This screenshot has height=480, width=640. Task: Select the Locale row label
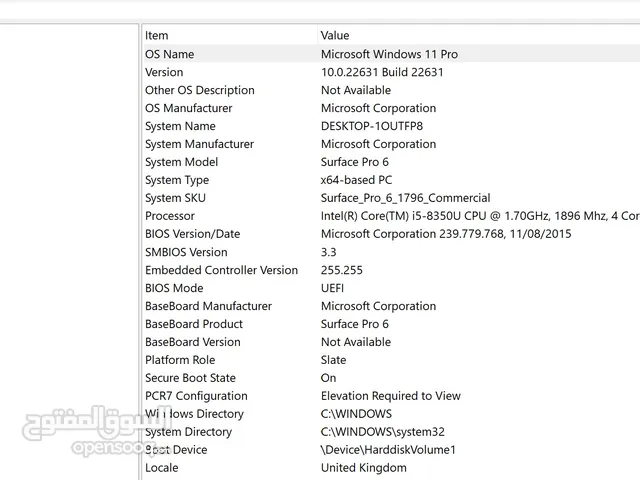pyautogui.click(x=162, y=467)
